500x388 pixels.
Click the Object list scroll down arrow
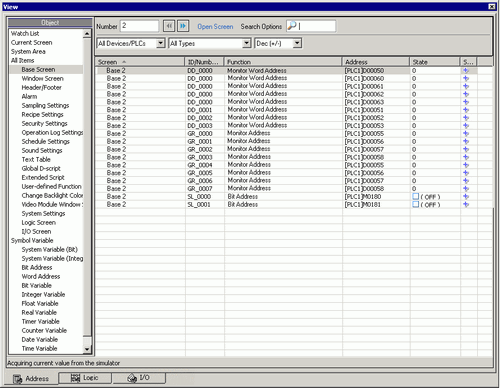87,349
